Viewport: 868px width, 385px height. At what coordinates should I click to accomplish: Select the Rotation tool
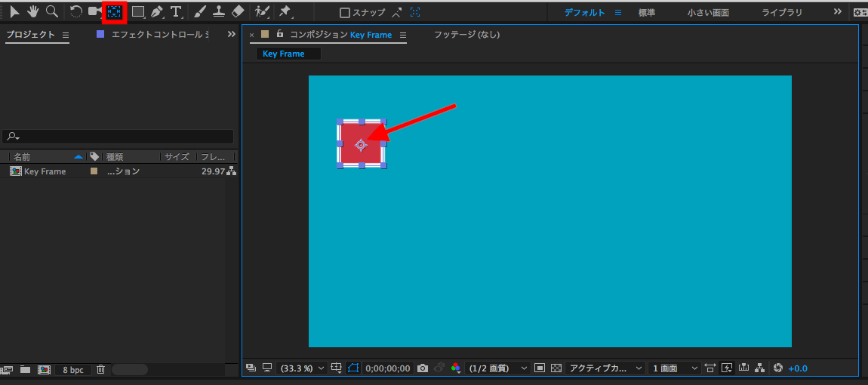(x=75, y=11)
